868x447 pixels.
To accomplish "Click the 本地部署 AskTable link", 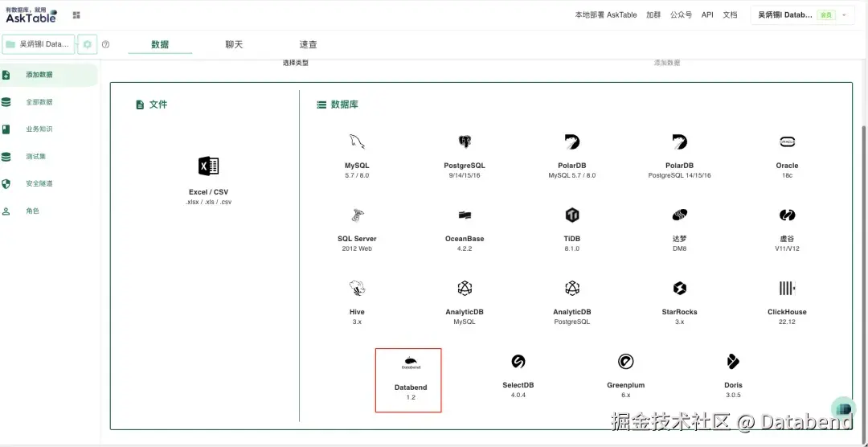I will point(606,15).
